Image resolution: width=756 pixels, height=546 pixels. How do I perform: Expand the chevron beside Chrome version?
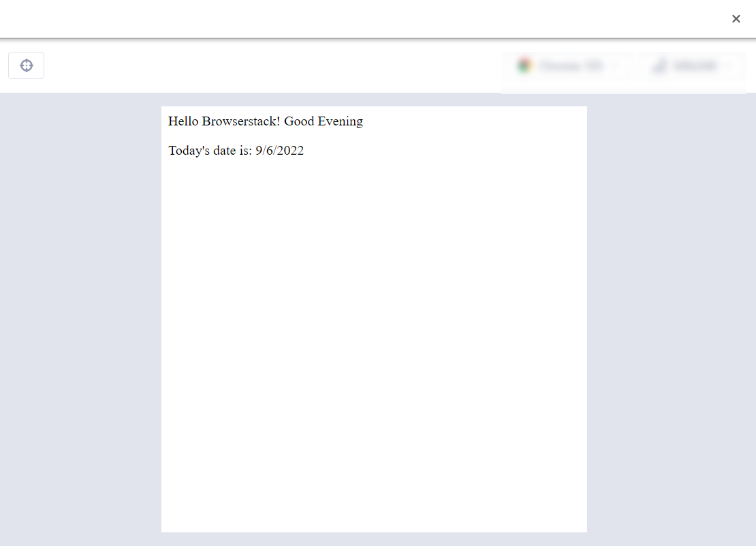coord(615,66)
